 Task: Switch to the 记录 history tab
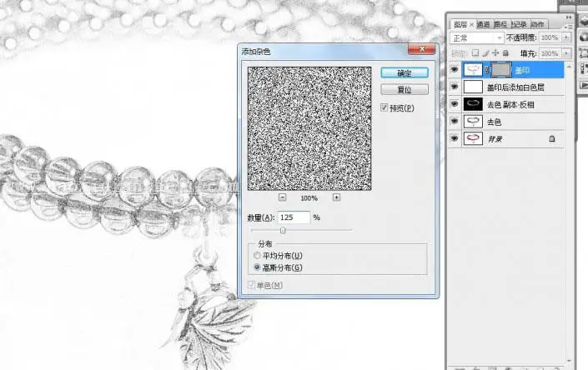point(519,24)
